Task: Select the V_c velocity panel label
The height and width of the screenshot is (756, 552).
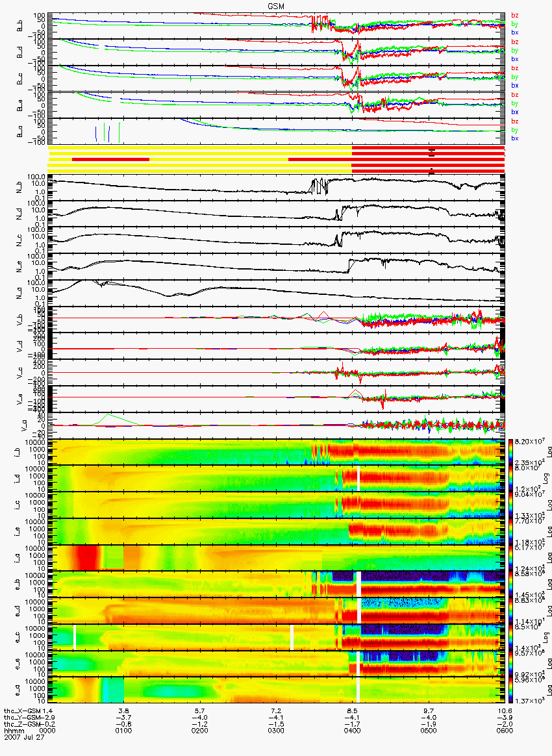Action: pos(20,372)
